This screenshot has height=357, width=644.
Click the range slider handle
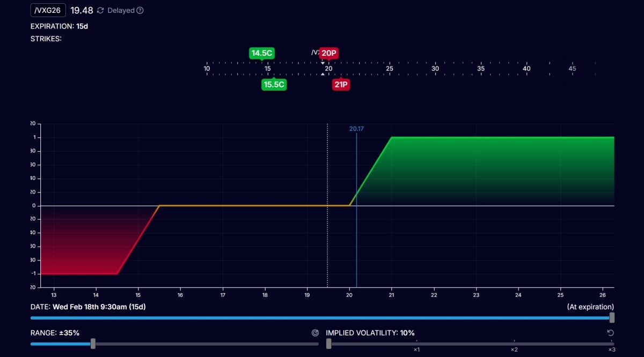93,344
